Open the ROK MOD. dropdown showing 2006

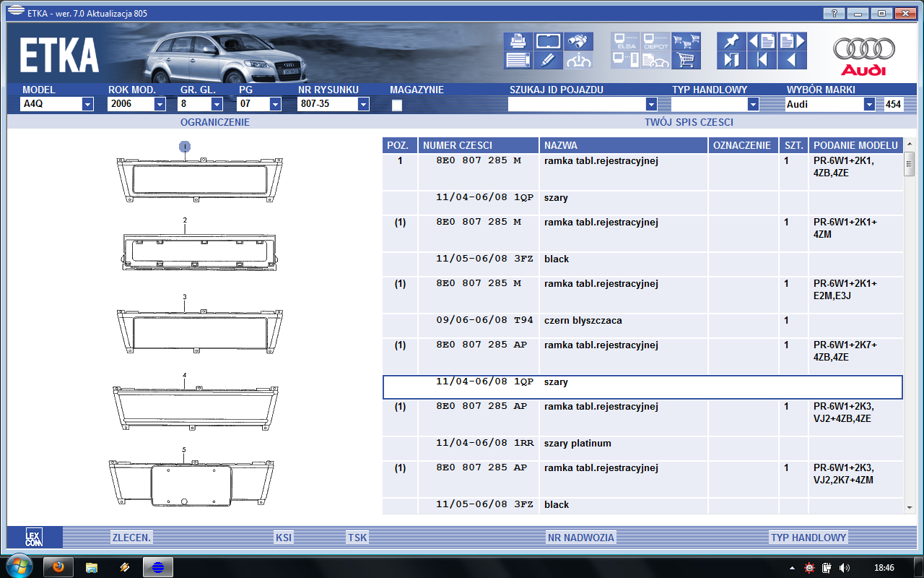[160, 104]
